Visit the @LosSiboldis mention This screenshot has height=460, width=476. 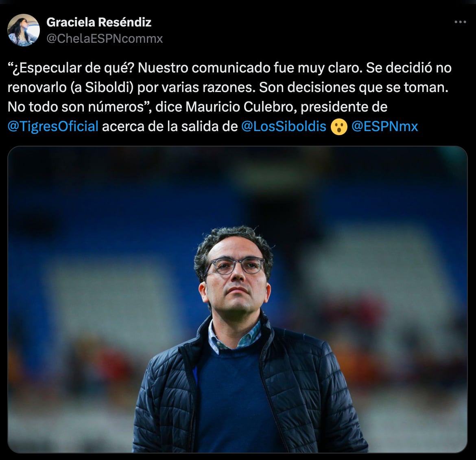click(284, 126)
